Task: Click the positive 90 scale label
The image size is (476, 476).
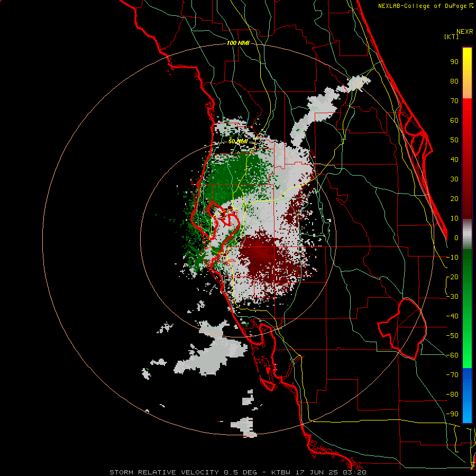Action: (454, 62)
